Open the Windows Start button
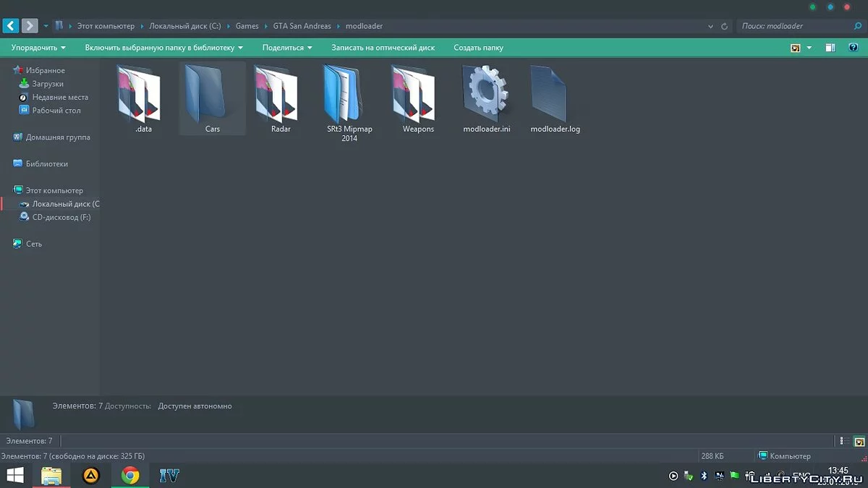 tap(14, 476)
